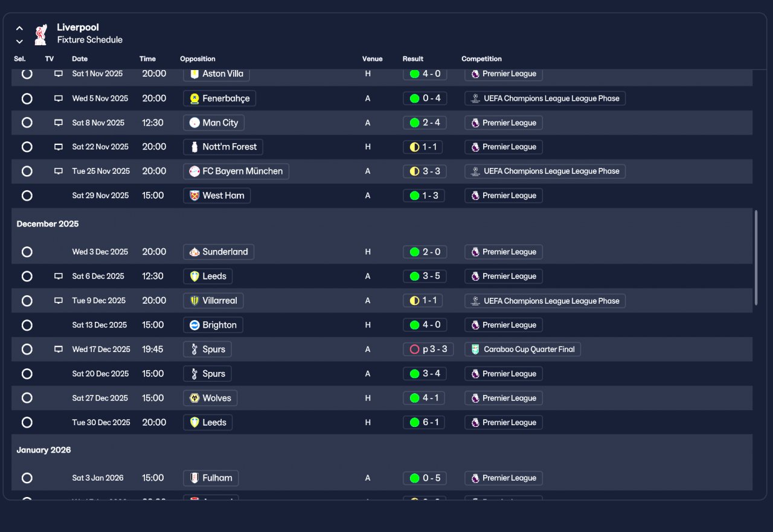Click the 19:45 kick-off time
This screenshot has height=532, width=773.
(x=153, y=349)
